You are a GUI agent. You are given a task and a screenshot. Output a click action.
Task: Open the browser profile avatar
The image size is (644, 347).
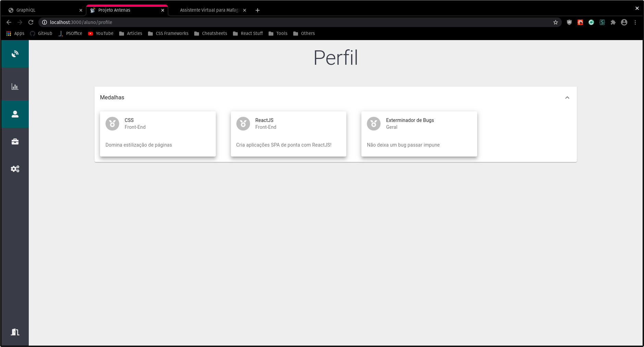pos(624,22)
